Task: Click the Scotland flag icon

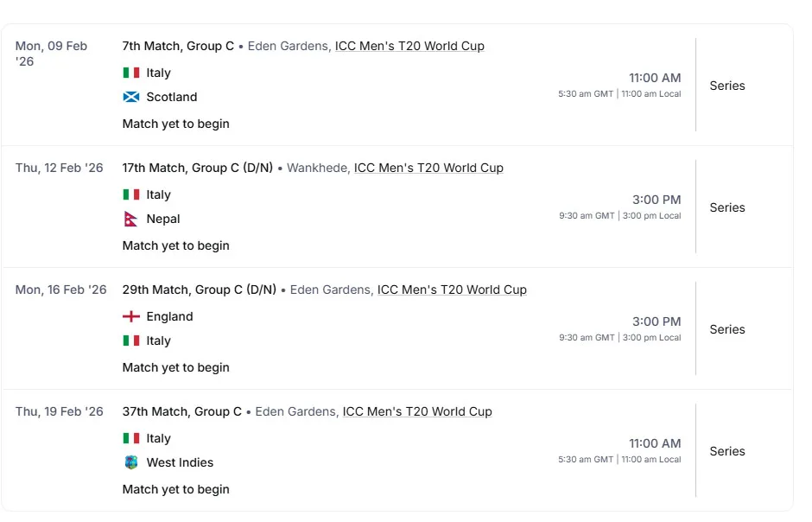Action: pos(130,98)
